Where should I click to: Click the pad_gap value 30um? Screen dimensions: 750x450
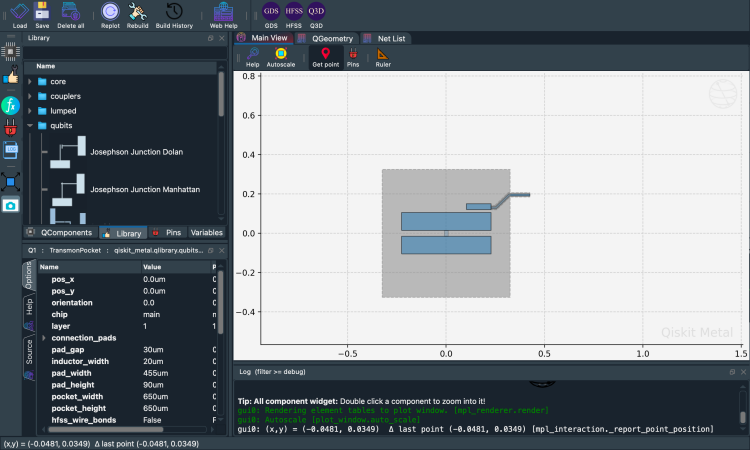(x=153, y=350)
